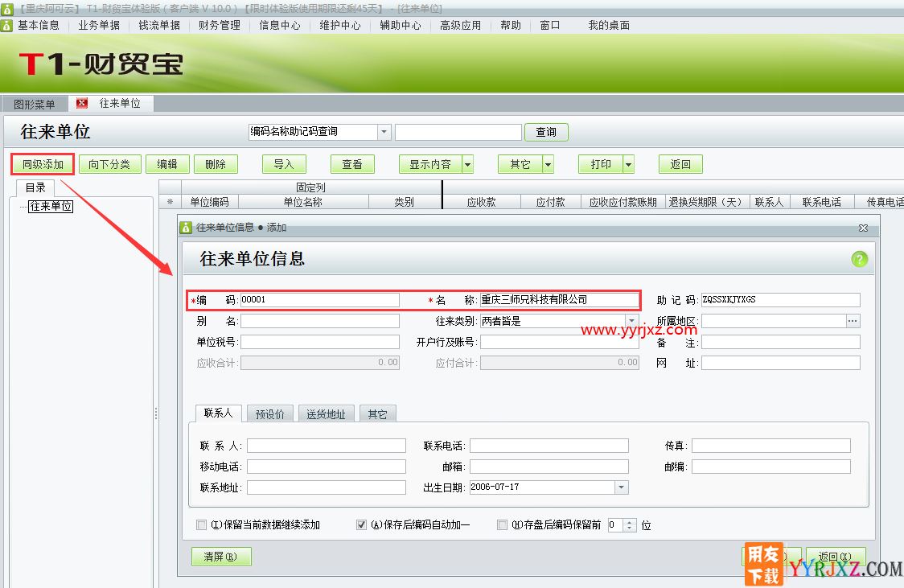This screenshot has width=904, height=588.
Task: Click the 向下分类 button
Action: coord(109,164)
